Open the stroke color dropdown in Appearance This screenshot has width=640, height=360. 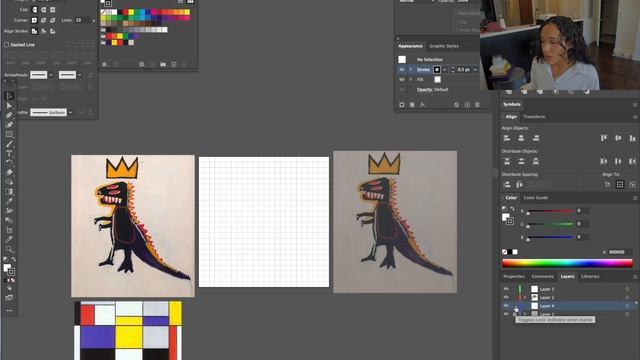click(444, 70)
